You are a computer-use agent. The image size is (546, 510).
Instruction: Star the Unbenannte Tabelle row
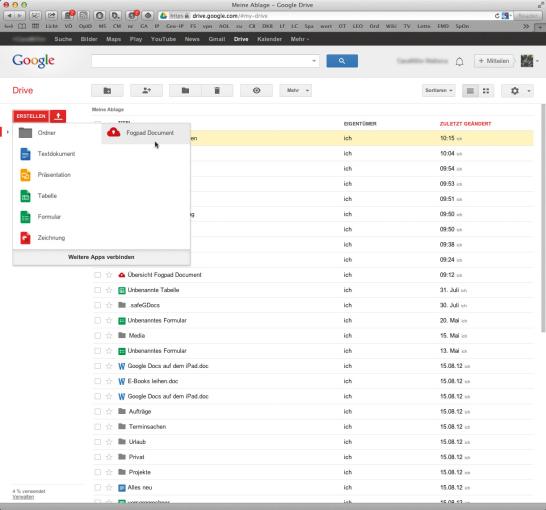pos(109,290)
